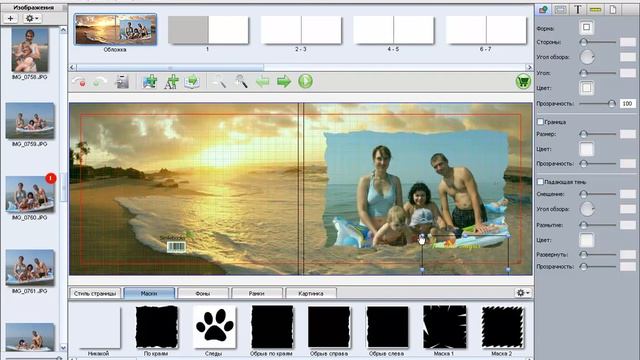
Task: Apply the Следы paw print mask
Action: 214,327
